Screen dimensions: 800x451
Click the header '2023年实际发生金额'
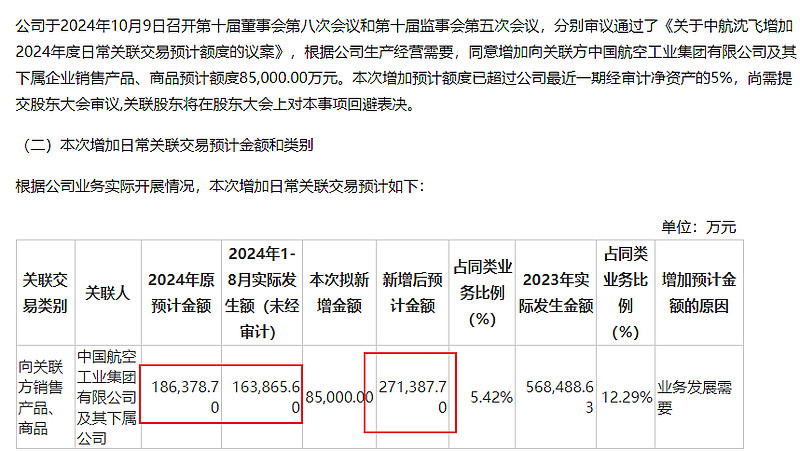pos(556,293)
